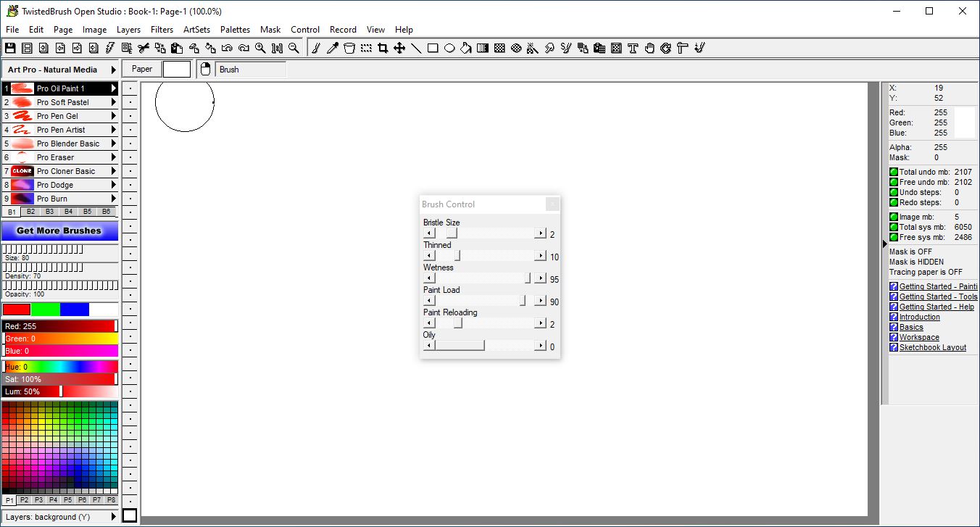
Task: Pick the blue quick color swatch
Action: 74,310
